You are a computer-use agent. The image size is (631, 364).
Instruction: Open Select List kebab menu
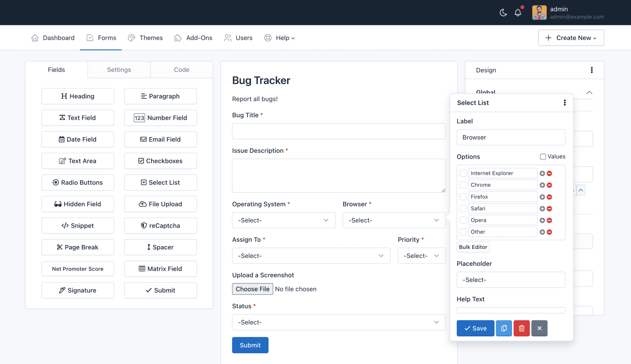click(565, 103)
